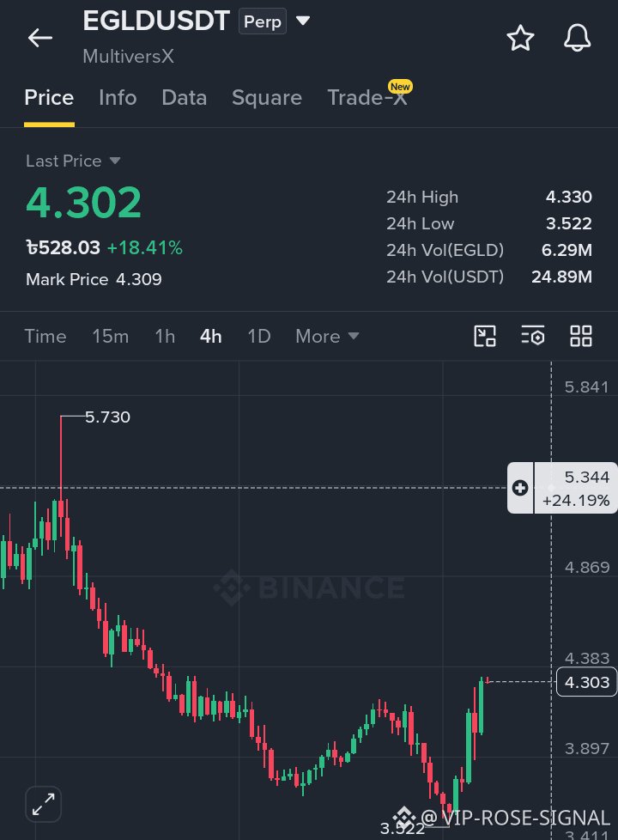Expand the EGLDUSDT Perp pair dropdown
Viewport: 618px width, 840px height.
coord(303,21)
